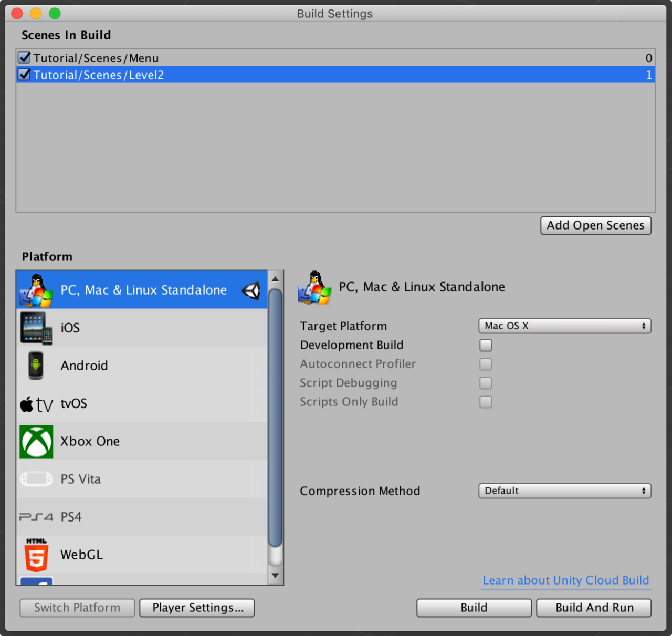The image size is (672, 636).
Task: Open the Compression Method dropdown
Action: click(565, 491)
